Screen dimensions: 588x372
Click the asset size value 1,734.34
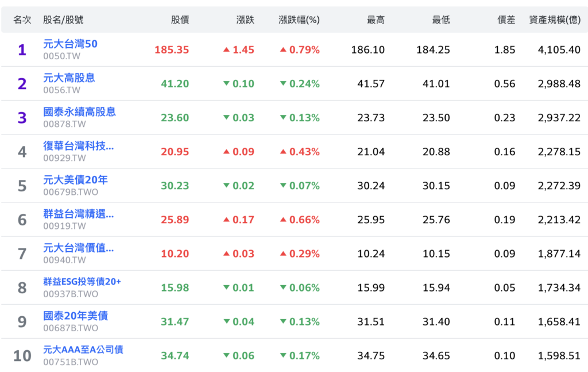click(x=559, y=288)
